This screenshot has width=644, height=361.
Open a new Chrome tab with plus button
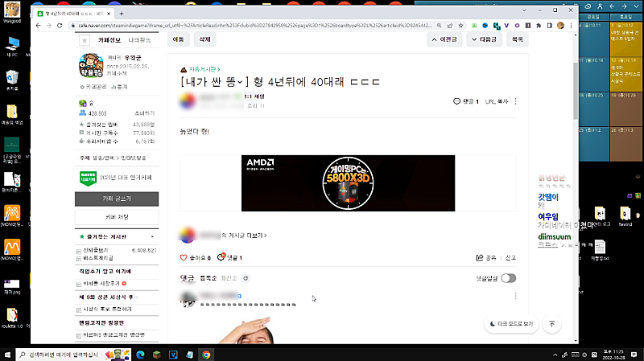pos(122,14)
